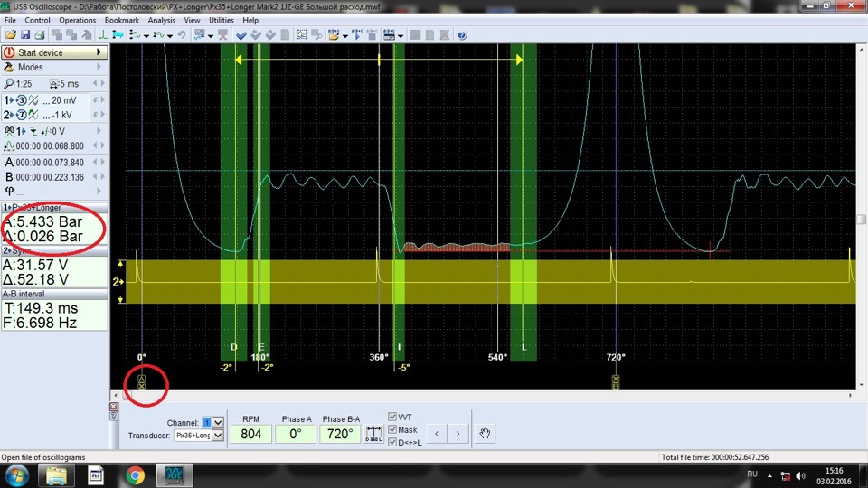Viewport: 868px width, 488px height.
Task: Click the help question mark icon
Action: (461, 35)
